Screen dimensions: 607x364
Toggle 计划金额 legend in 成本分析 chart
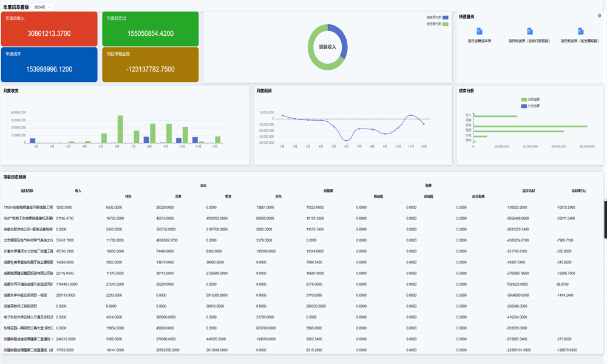tap(524, 106)
